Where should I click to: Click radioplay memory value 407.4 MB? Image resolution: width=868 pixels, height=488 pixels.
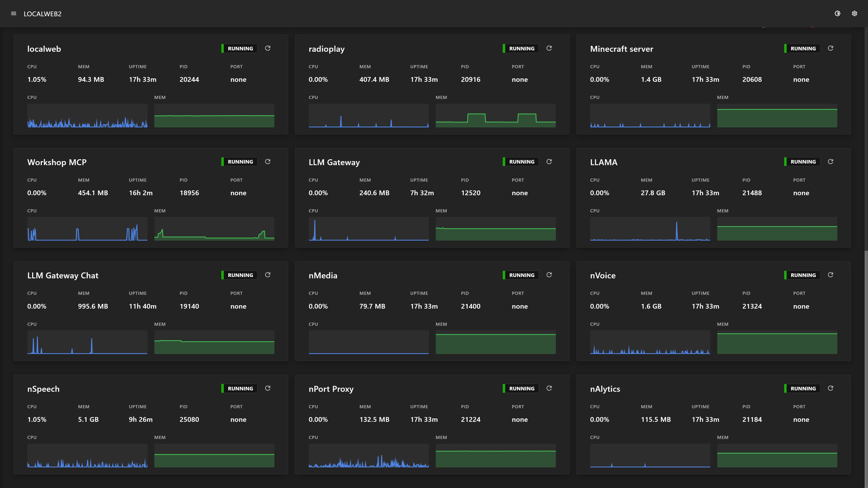click(374, 80)
